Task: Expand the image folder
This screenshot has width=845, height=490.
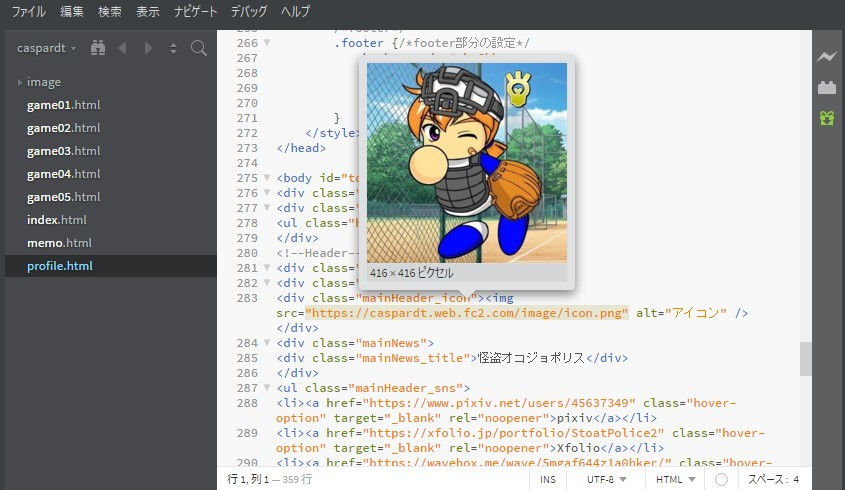Action: coord(20,82)
